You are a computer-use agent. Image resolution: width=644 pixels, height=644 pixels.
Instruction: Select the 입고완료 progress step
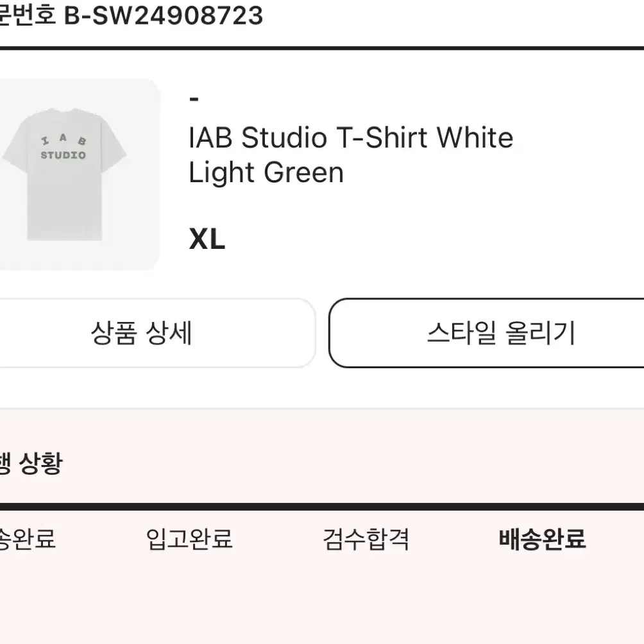coord(189,539)
